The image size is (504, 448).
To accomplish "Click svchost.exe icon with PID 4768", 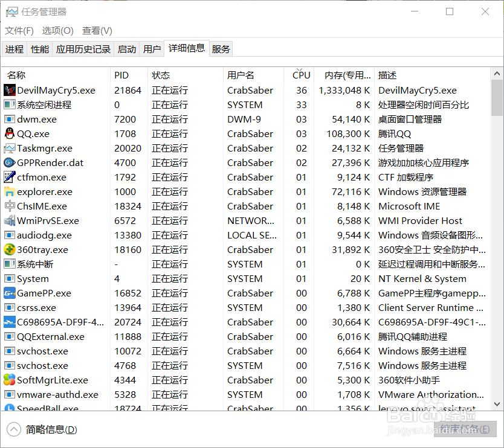I will coord(9,365).
